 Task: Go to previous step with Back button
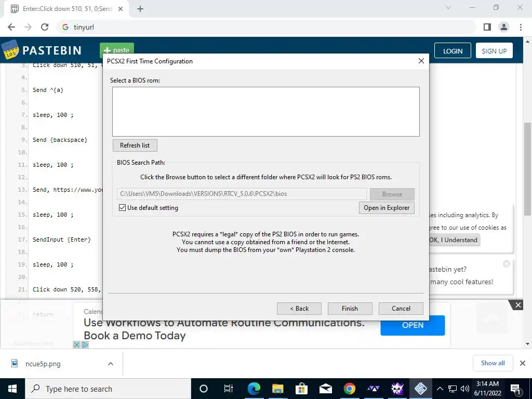299,309
